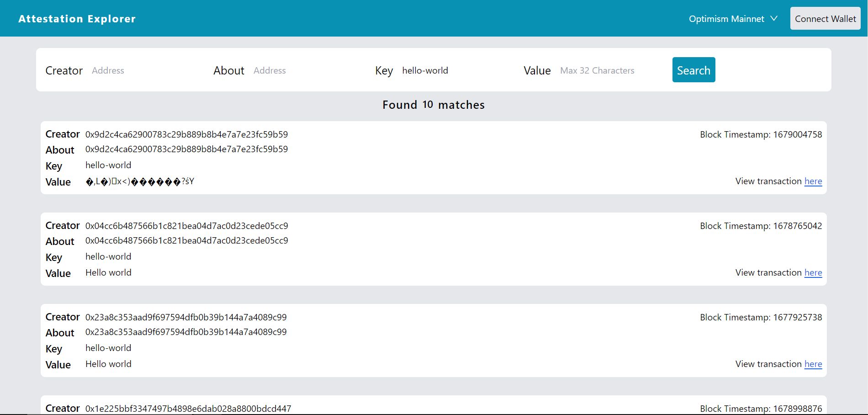The height and width of the screenshot is (415, 868).
Task: Click the garbled value in first result
Action: (140, 181)
